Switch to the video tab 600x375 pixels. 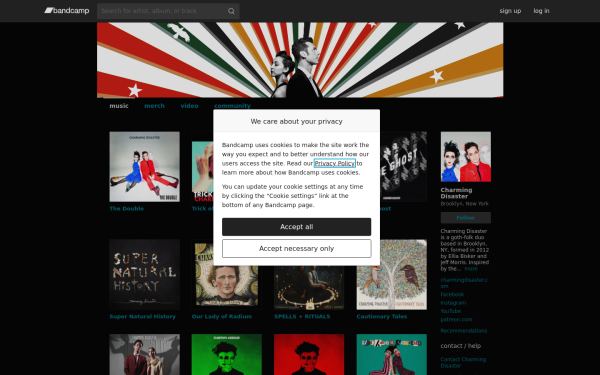tap(189, 106)
